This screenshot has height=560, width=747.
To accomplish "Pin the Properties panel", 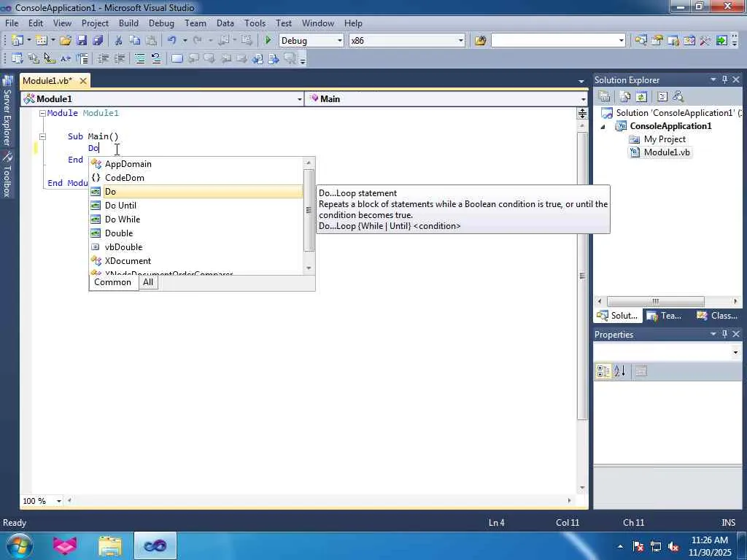I will click(724, 334).
